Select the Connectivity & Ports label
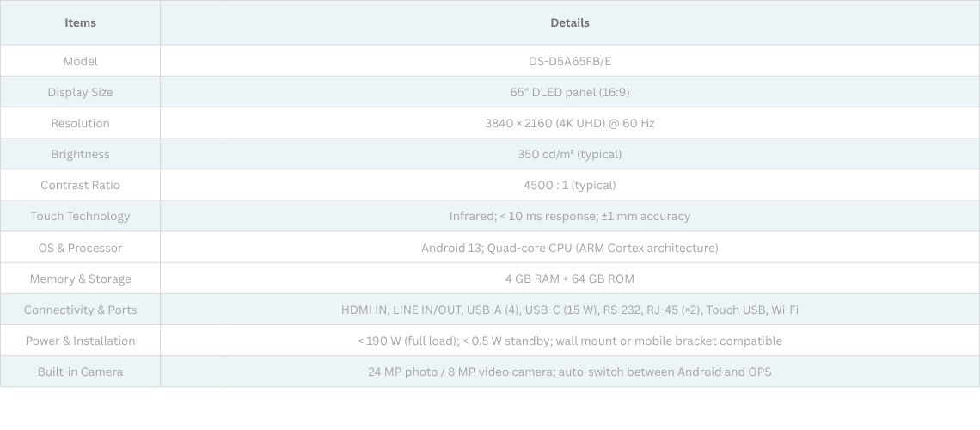 click(80, 310)
